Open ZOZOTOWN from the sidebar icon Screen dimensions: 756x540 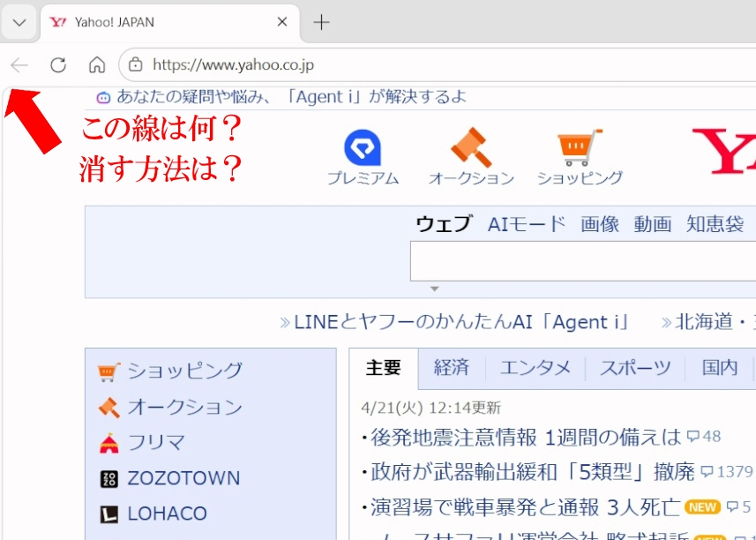pos(107,478)
